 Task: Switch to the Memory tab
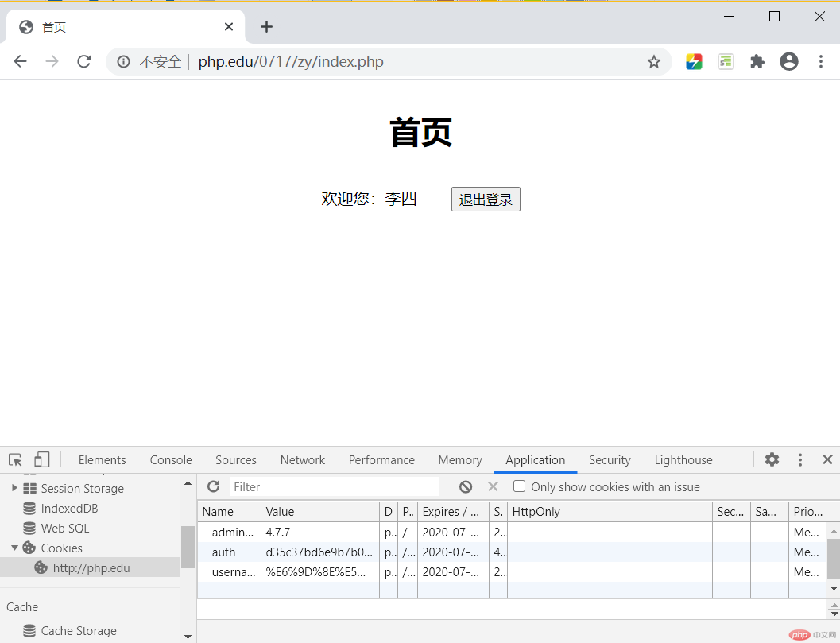(x=460, y=460)
